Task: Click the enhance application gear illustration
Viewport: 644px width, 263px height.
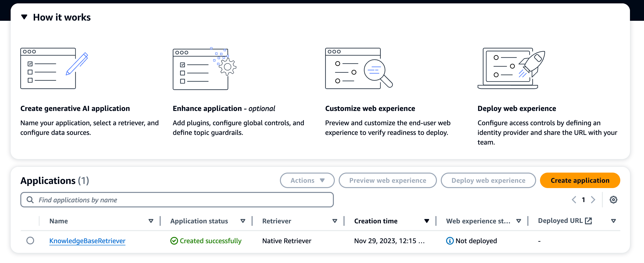Action: tap(204, 69)
